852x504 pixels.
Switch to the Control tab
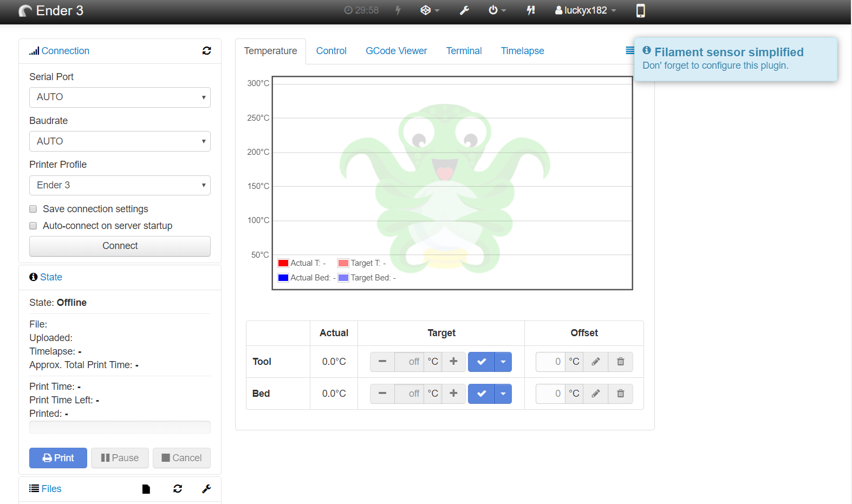331,51
